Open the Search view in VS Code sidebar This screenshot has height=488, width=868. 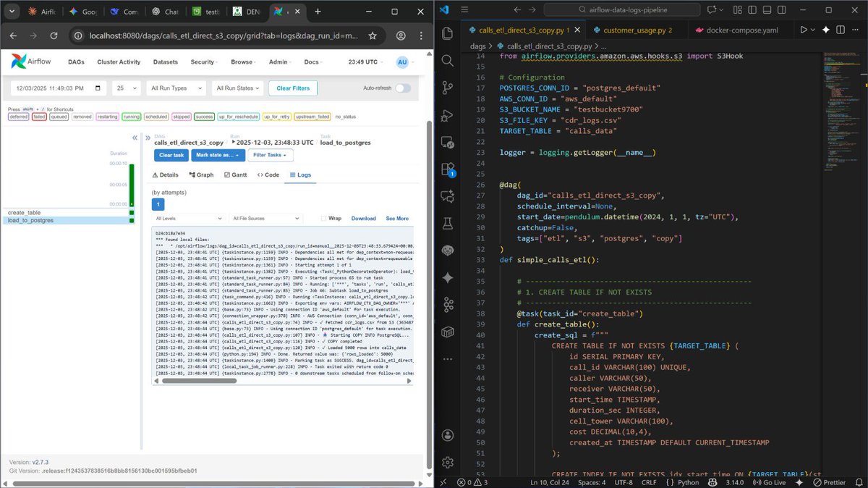(x=447, y=61)
